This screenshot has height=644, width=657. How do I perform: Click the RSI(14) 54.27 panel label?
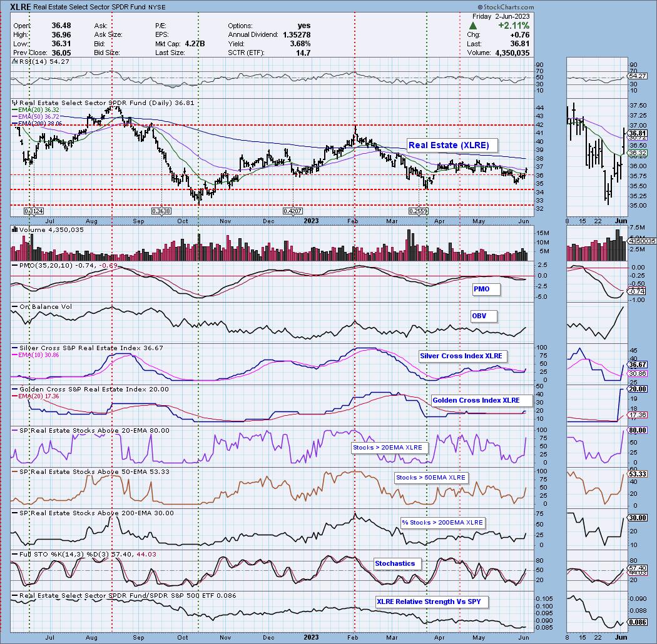coord(41,61)
